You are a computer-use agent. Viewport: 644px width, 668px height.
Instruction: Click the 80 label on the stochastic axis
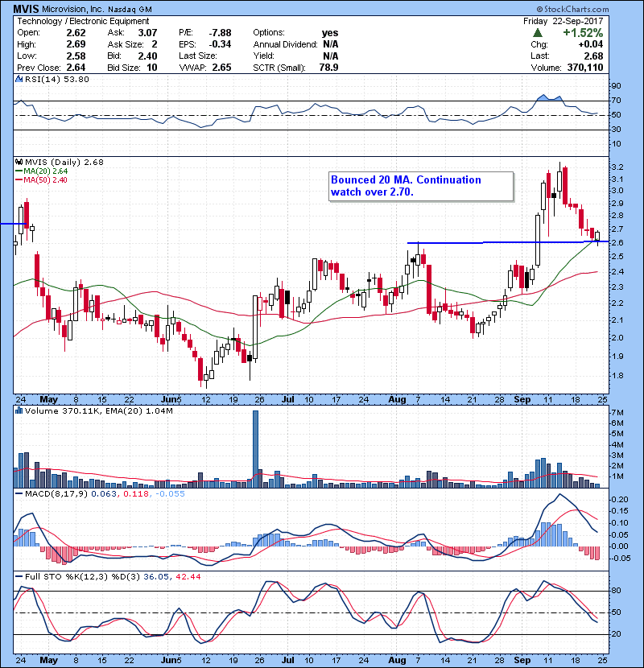tap(616, 591)
